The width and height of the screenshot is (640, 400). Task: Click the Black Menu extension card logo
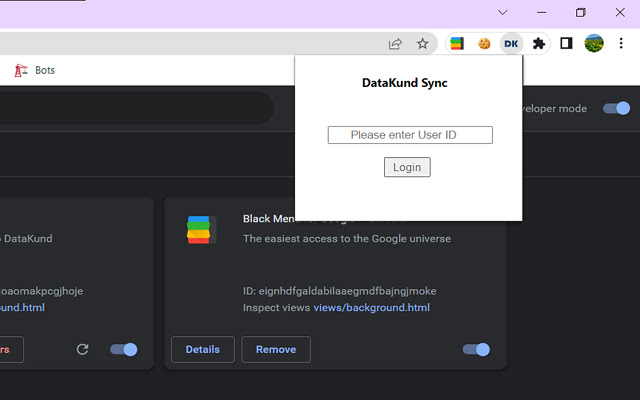tap(201, 230)
